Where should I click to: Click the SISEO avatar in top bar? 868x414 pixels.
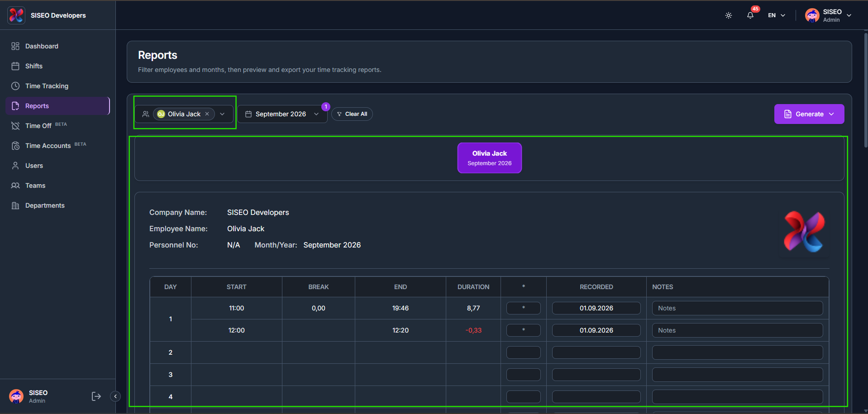[x=812, y=15]
